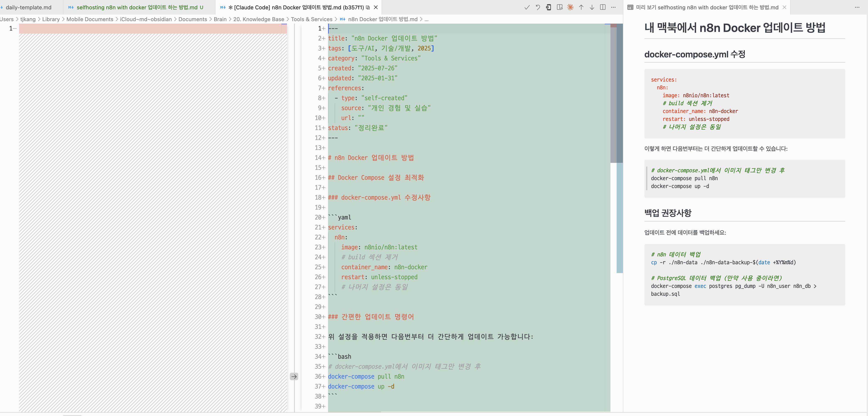Open the 20. Knowledge Base breadcrumb
The image size is (868, 416).
tap(258, 19)
